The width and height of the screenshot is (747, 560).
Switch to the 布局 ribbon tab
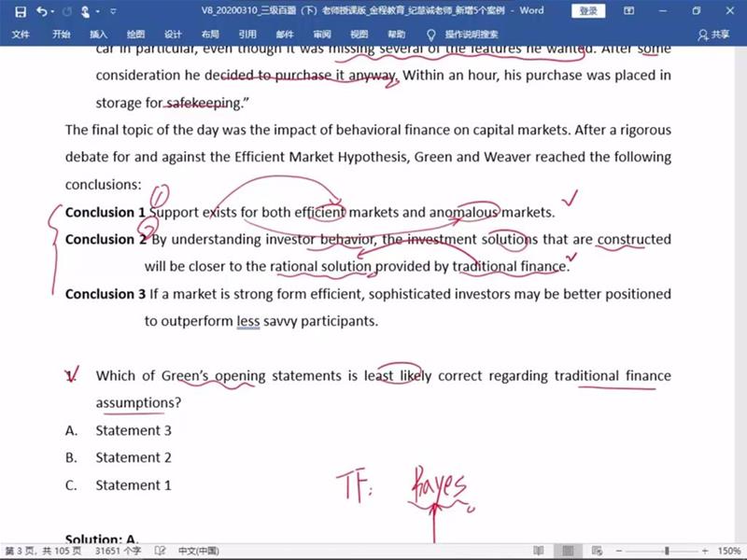pos(210,35)
